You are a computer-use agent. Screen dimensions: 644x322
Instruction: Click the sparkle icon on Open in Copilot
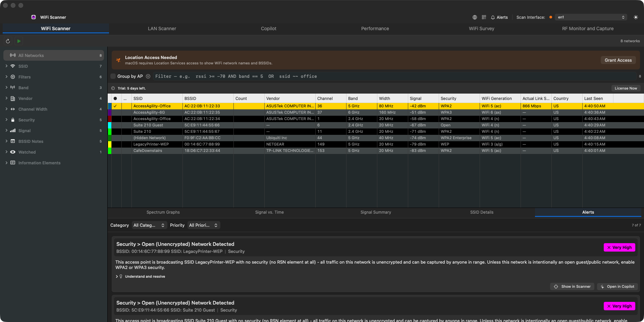[x=602, y=286]
